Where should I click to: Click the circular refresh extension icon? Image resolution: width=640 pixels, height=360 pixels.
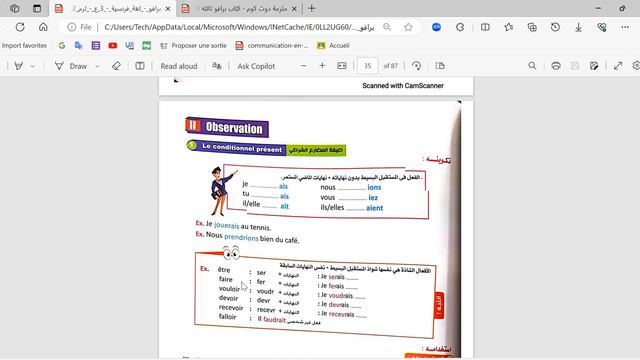tap(460, 27)
